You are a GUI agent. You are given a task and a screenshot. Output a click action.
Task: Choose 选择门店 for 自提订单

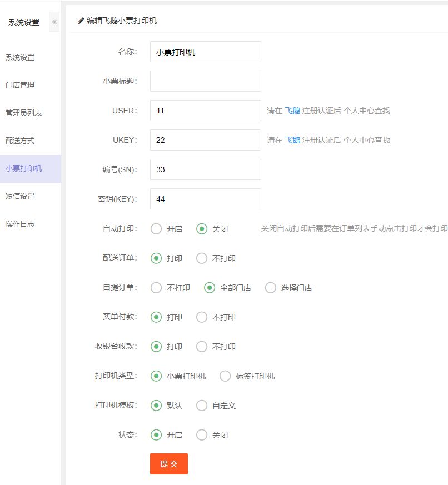[271, 288]
